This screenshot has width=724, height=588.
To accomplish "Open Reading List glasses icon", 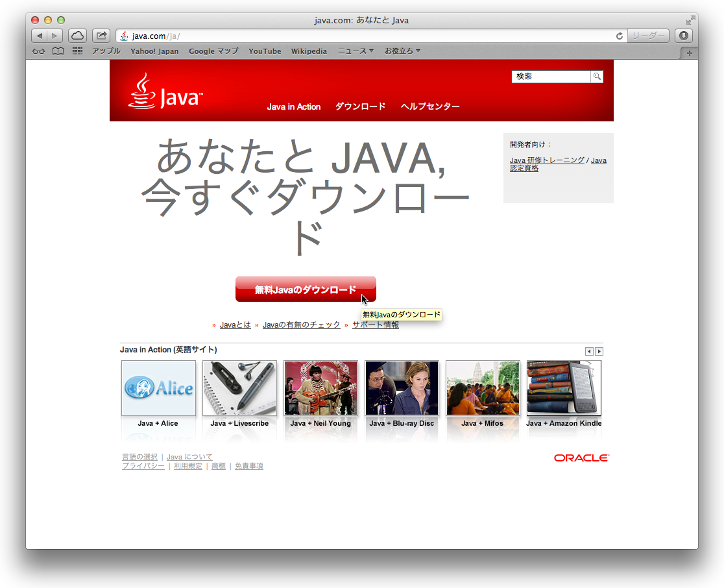I will coord(39,51).
